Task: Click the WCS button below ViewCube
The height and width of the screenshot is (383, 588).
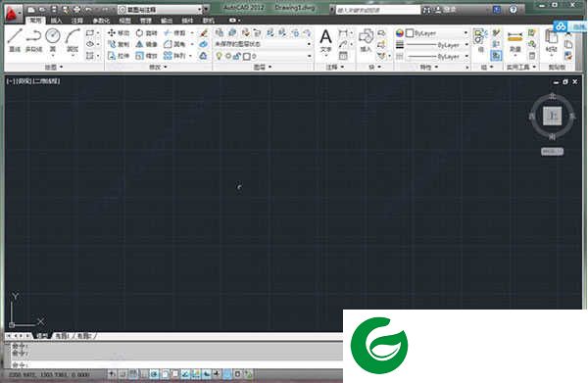Action: tap(552, 151)
